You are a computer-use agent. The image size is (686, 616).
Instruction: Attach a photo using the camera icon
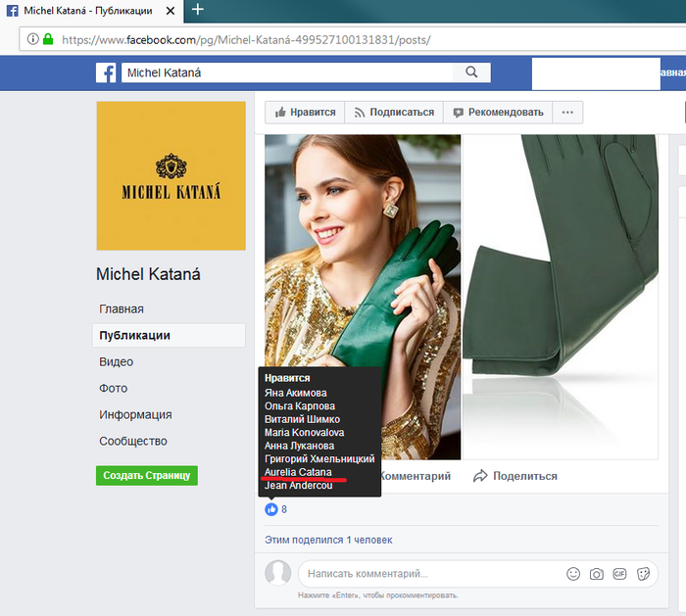point(597,573)
